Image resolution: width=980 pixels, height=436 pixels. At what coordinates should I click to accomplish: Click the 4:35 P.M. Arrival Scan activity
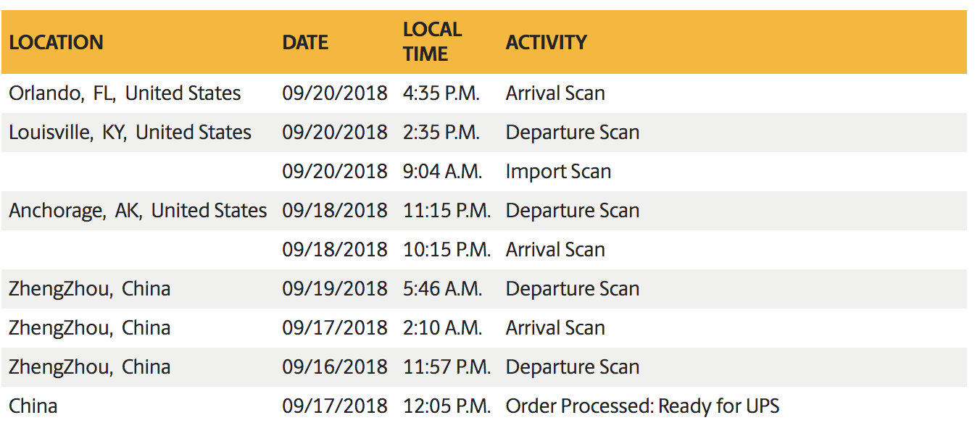(x=555, y=93)
